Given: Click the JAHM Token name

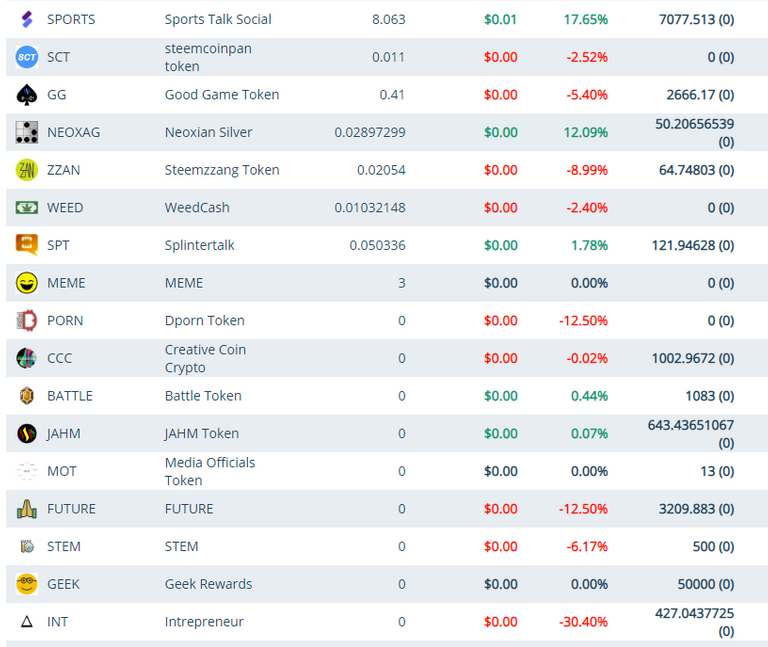Looking at the screenshot, I should pos(202,433).
